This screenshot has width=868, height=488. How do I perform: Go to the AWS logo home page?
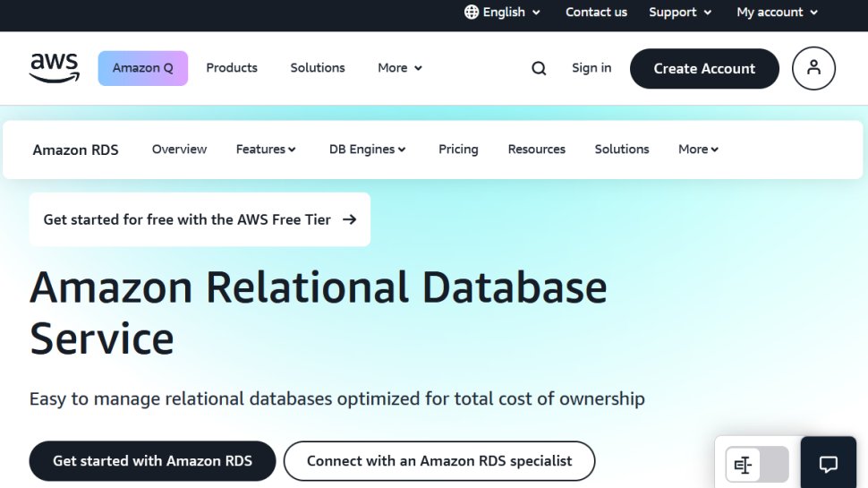(55, 68)
